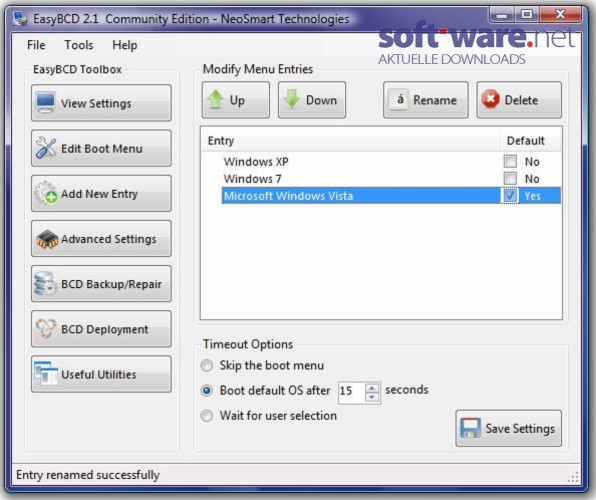The height and width of the screenshot is (500, 596).
Task: Click the Edit Boot Menu wrench icon
Action: point(46,148)
